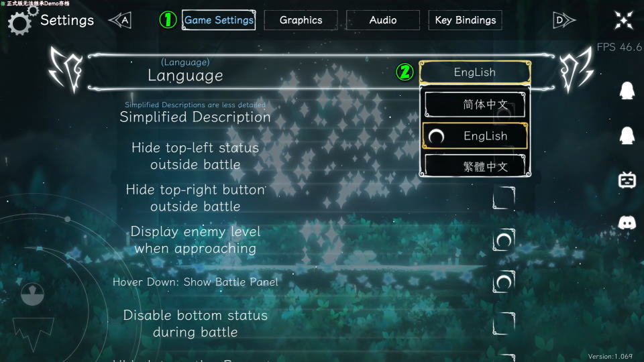Collapse the Language dropdown showing English
Image resolution: width=644 pixels, height=362 pixels.
pos(475,72)
